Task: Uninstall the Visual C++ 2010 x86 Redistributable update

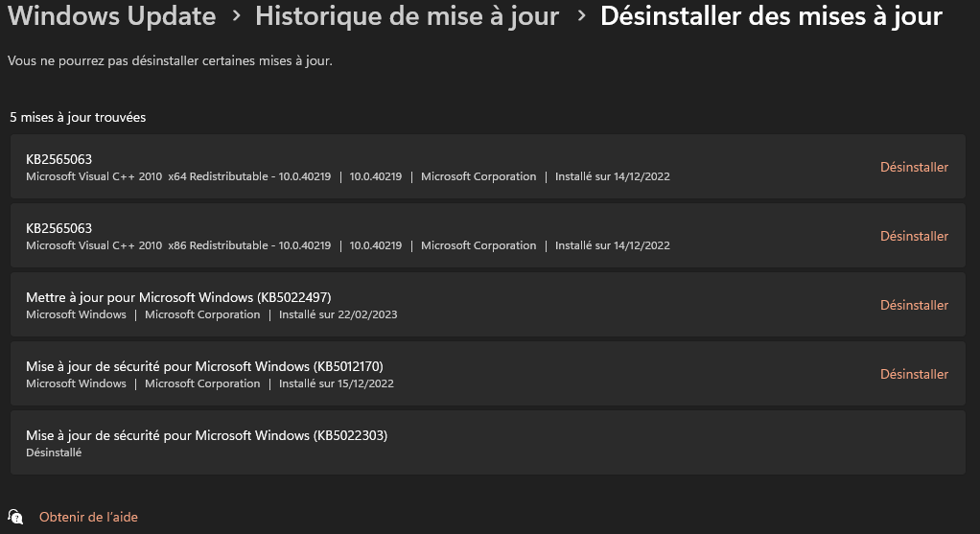Action: click(x=914, y=236)
